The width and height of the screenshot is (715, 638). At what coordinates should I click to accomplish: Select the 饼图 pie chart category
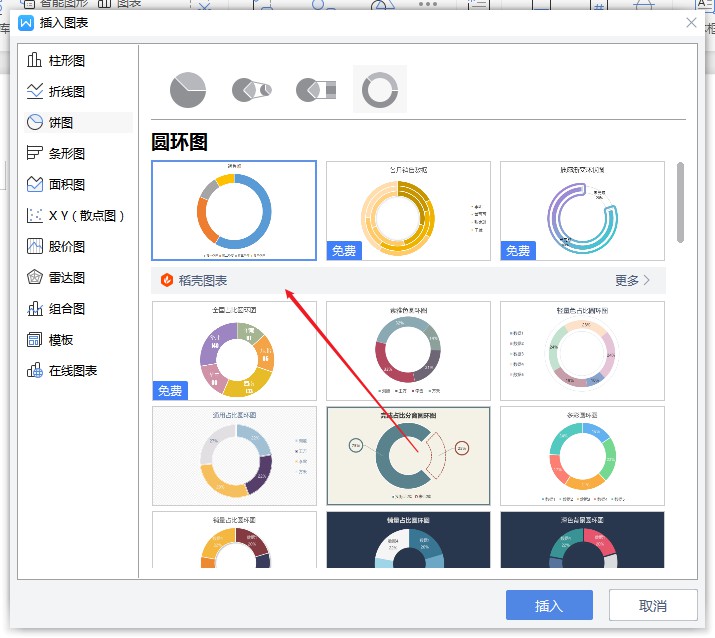[x=78, y=123]
